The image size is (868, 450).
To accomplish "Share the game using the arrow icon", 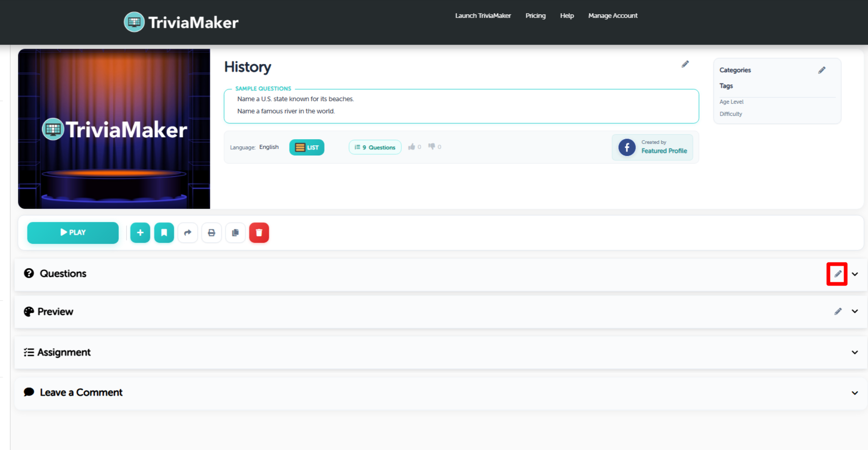I will pos(188,233).
